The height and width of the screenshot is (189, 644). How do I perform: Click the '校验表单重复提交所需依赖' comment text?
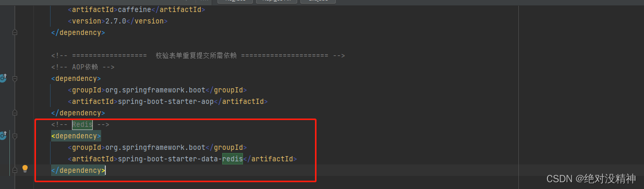(x=196, y=55)
